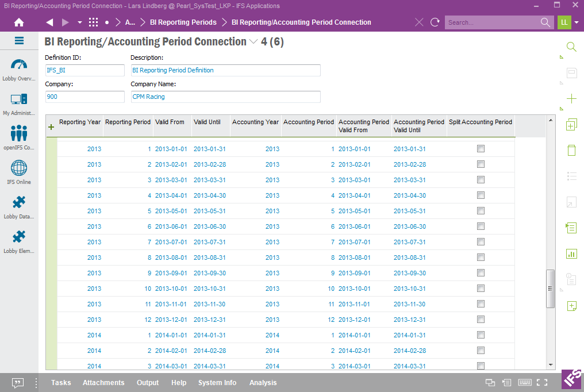584x392 pixels.
Task: Open the IFS Online globe shortcut
Action: [19, 172]
